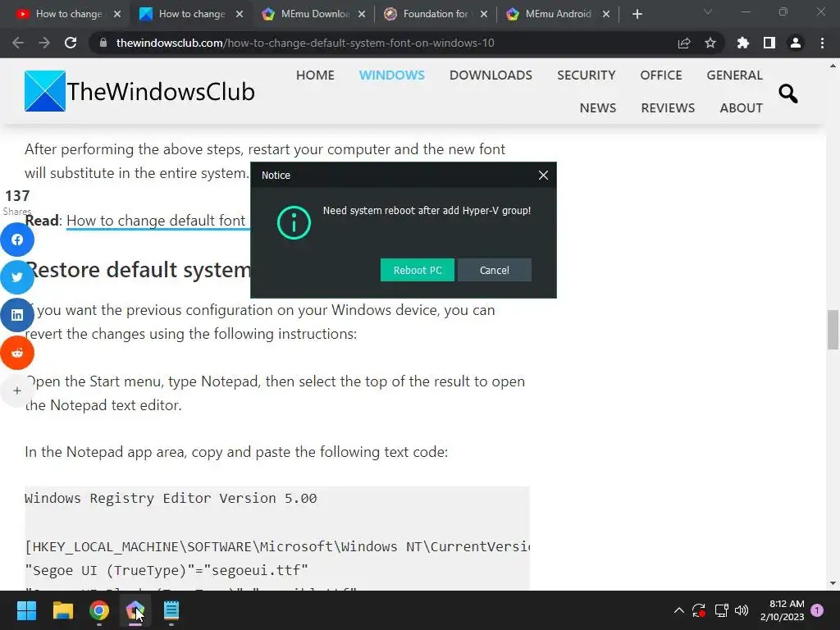The image size is (840, 630).
Task: Open the DOWNLOADS menu item
Action: (491, 75)
